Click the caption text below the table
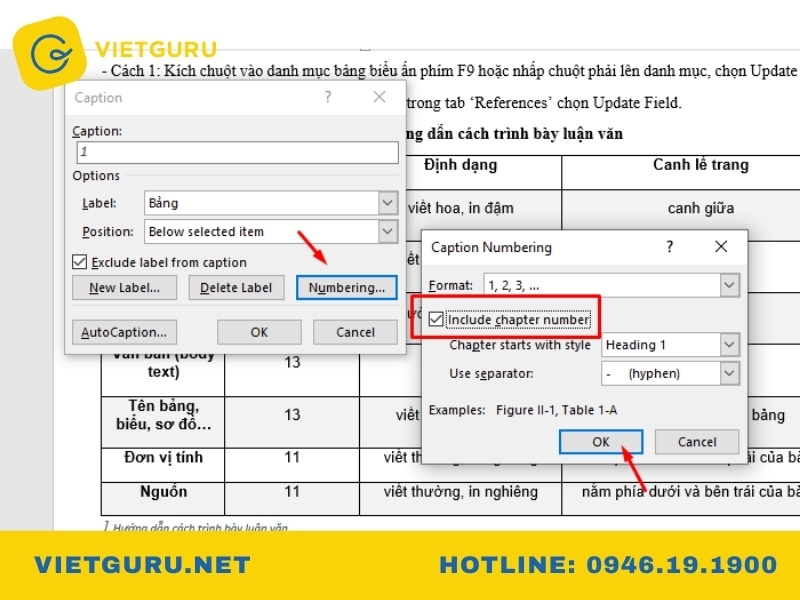The width and height of the screenshot is (800, 600). (x=196, y=526)
